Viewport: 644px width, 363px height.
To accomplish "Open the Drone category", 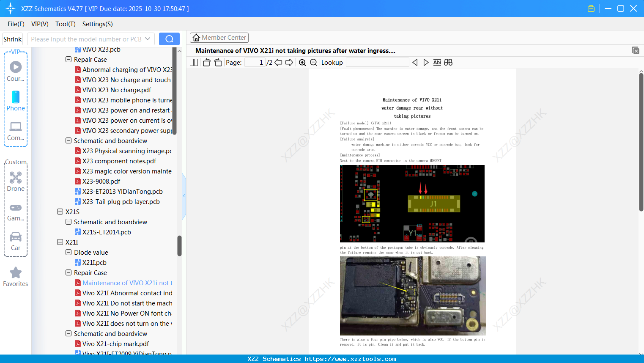I will click(x=16, y=181).
